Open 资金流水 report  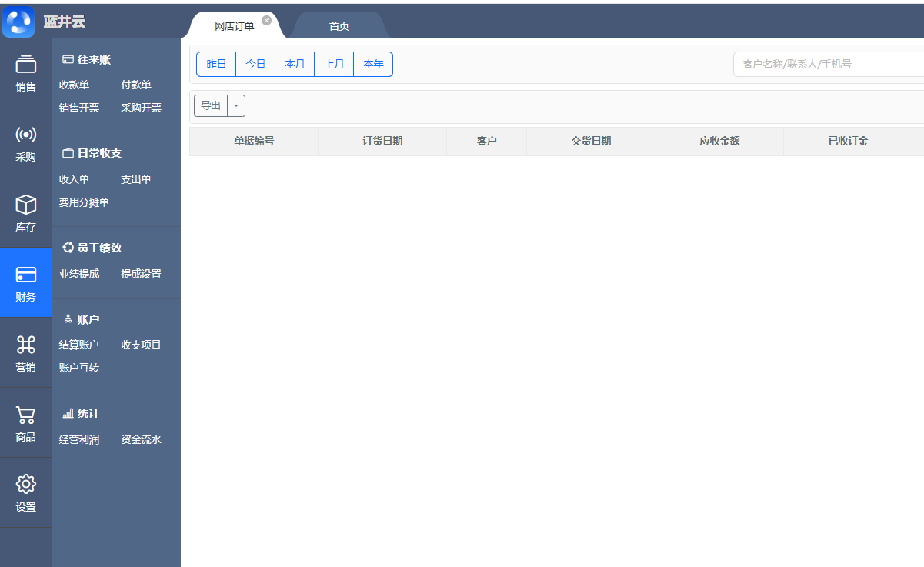pyautogui.click(x=141, y=439)
